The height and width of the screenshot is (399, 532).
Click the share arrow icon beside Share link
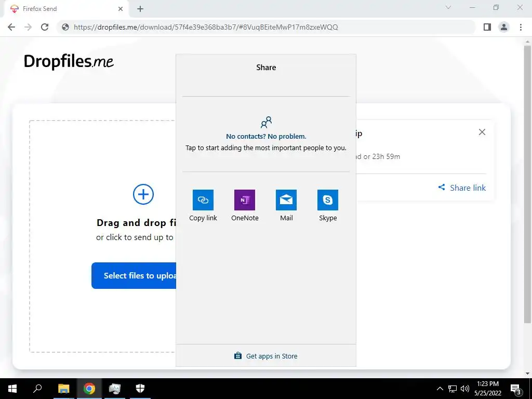coord(442,187)
